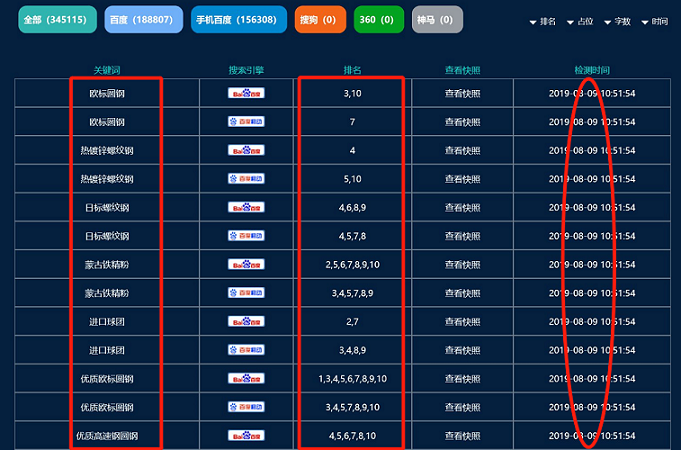Select rank cell "7" for 欧标圆钢

[x=352, y=122]
